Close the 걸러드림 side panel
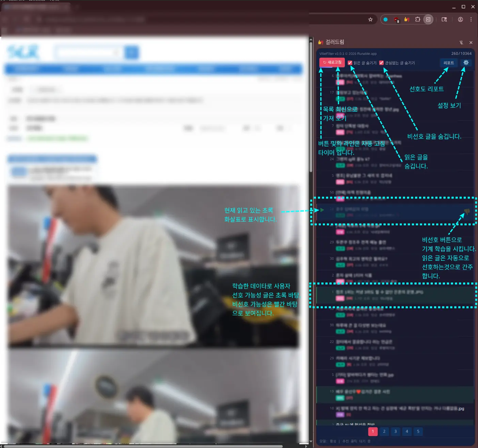This screenshot has width=478, height=448. click(x=471, y=43)
